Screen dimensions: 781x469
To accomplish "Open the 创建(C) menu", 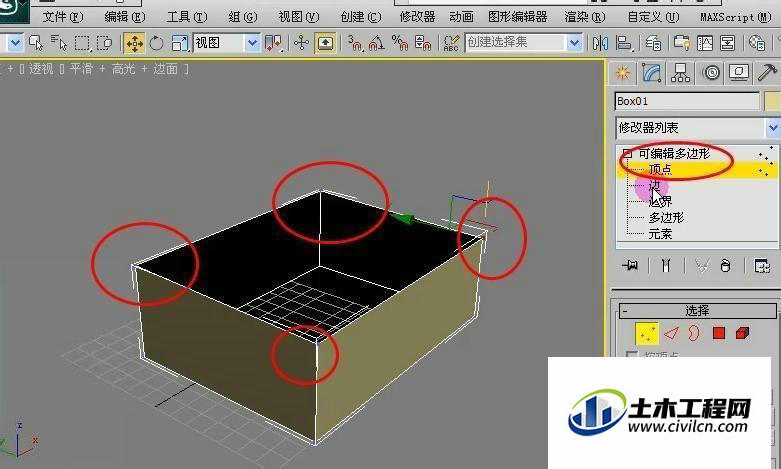I will [x=361, y=17].
